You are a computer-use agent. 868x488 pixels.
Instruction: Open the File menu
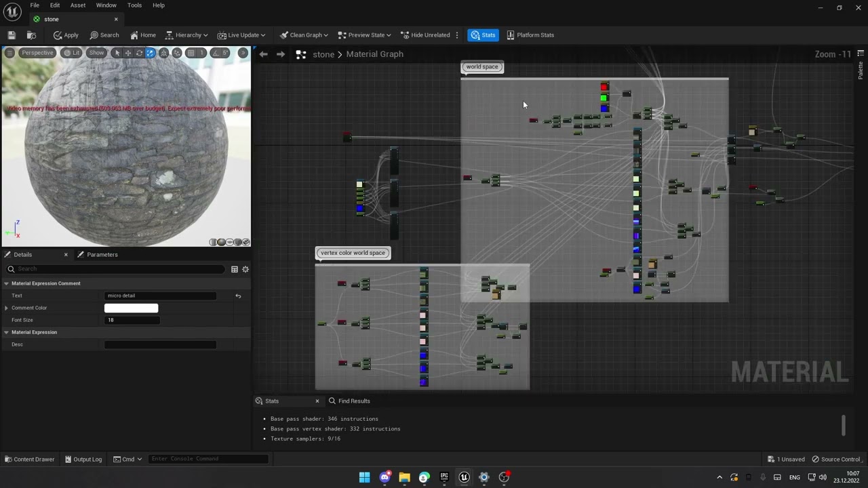(x=35, y=5)
